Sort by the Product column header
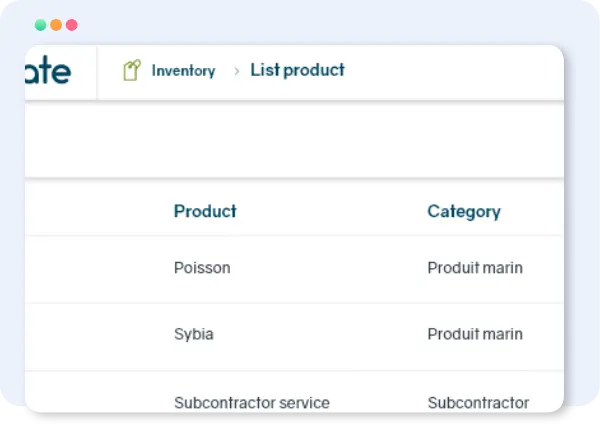 [x=205, y=211]
